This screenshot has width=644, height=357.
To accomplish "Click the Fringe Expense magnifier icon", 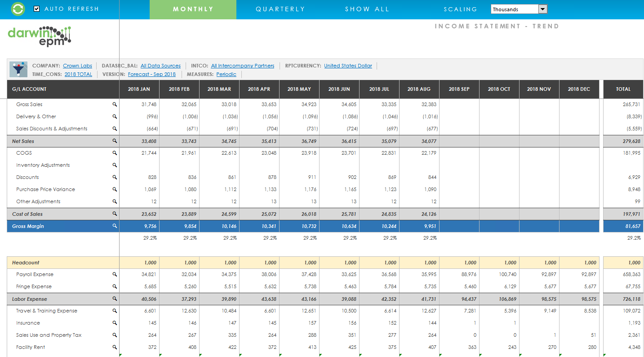I will [115, 286].
